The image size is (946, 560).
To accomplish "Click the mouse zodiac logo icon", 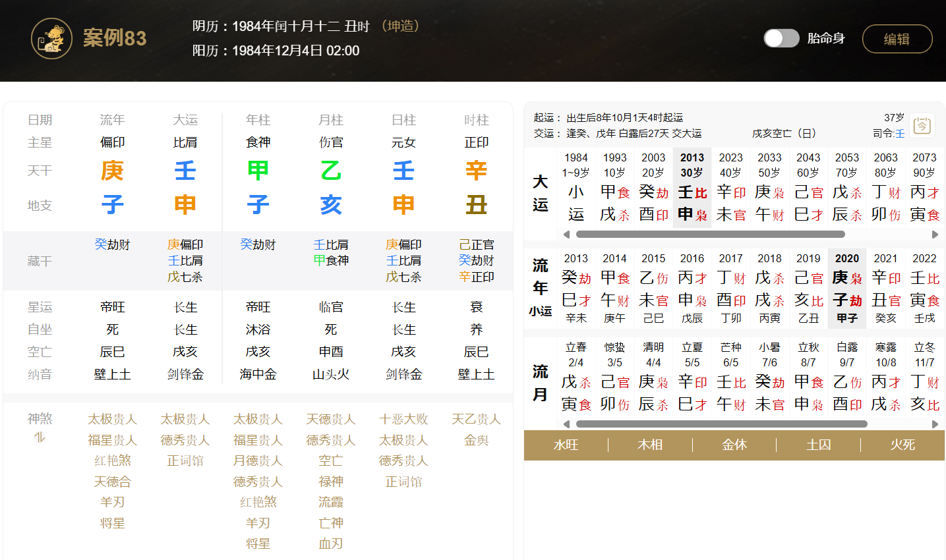I will point(51,38).
